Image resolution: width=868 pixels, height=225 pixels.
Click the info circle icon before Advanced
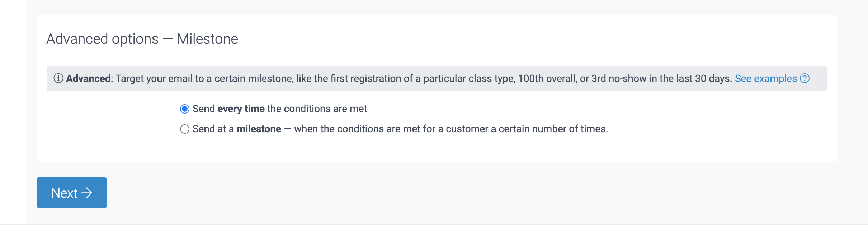(58, 78)
